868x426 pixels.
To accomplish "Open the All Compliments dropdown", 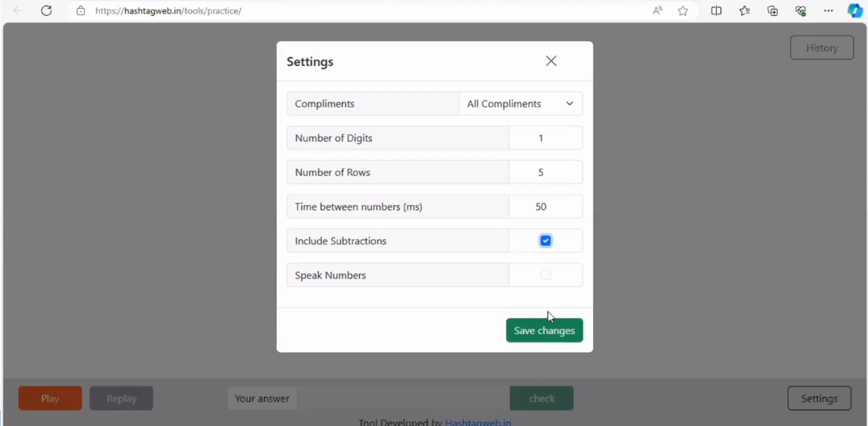I will click(x=520, y=103).
